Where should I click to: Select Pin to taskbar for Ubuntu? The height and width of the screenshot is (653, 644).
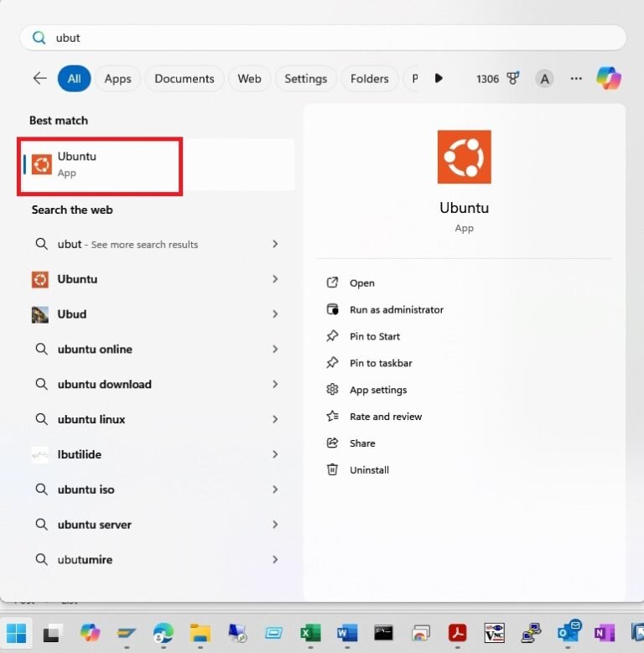pyautogui.click(x=381, y=363)
